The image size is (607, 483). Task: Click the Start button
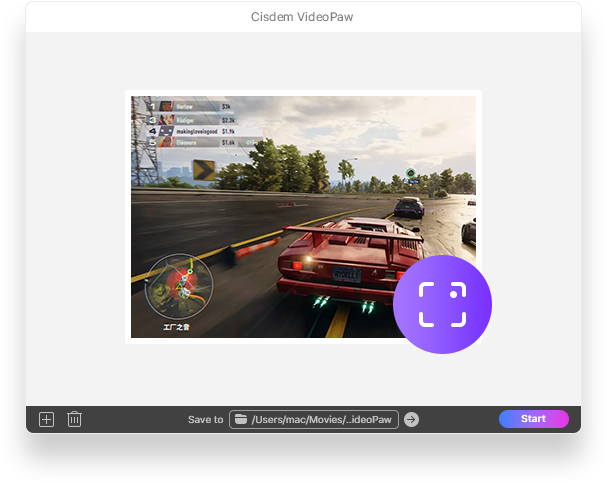(533, 419)
